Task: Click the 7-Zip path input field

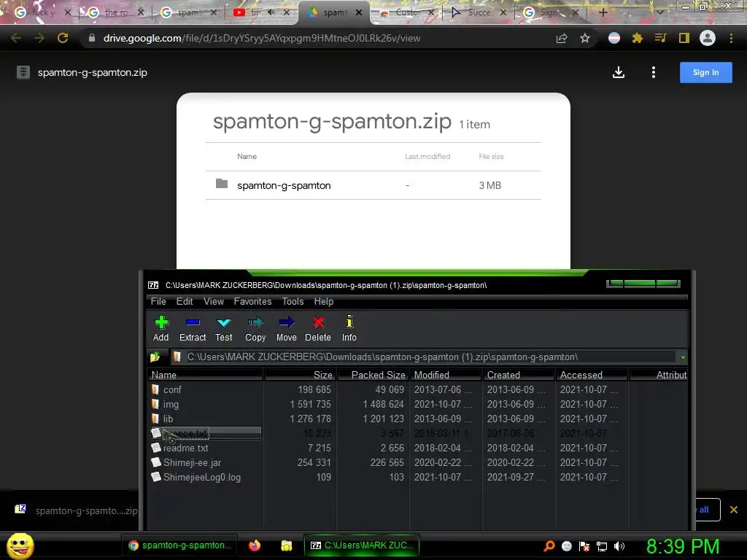Action: click(424, 357)
